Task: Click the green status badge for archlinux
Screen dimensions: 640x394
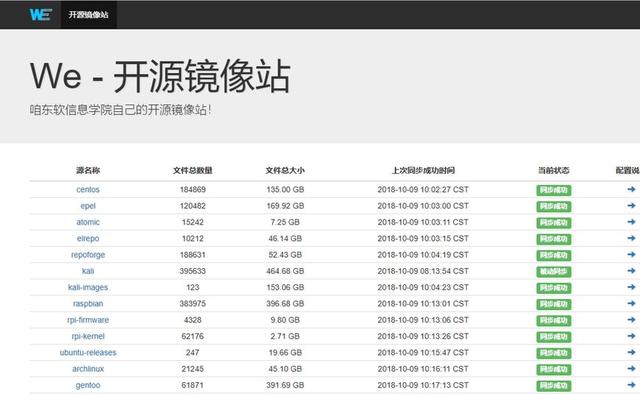Action: [x=553, y=370]
